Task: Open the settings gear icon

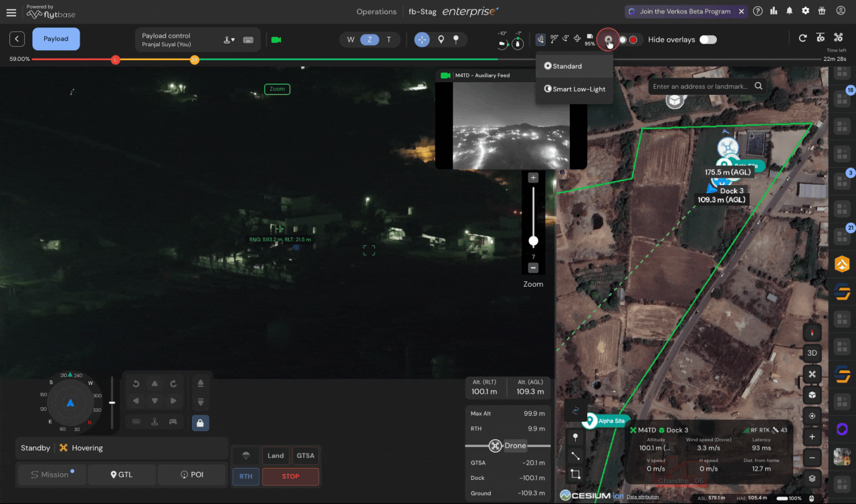Action: point(805,11)
